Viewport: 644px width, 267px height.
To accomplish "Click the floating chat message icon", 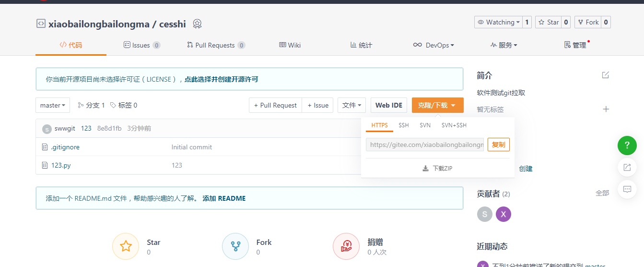I will pyautogui.click(x=627, y=189).
